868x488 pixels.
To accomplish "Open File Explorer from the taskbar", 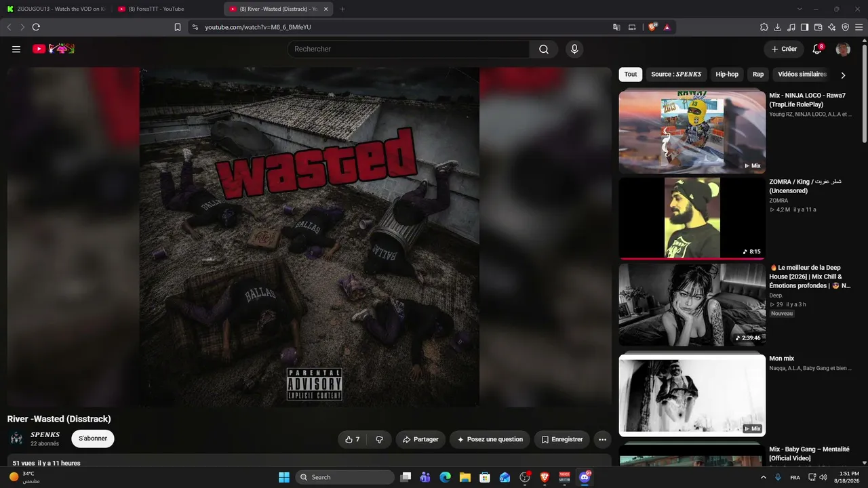I will coord(465,477).
